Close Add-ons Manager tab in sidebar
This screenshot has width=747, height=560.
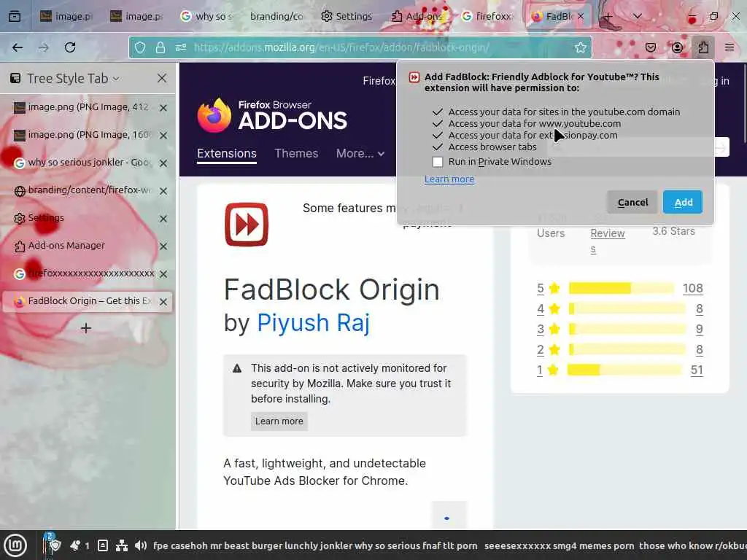click(163, 246)
